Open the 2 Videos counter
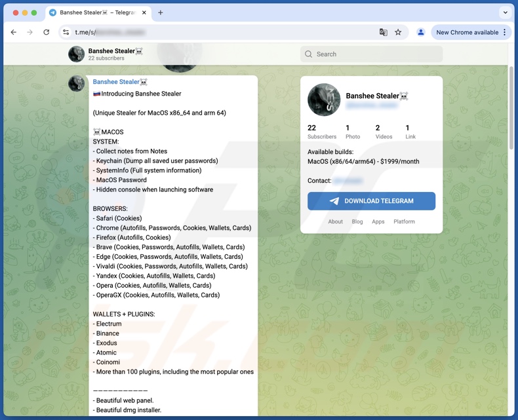This screenshot has width=518, height=420. [384, 132]
